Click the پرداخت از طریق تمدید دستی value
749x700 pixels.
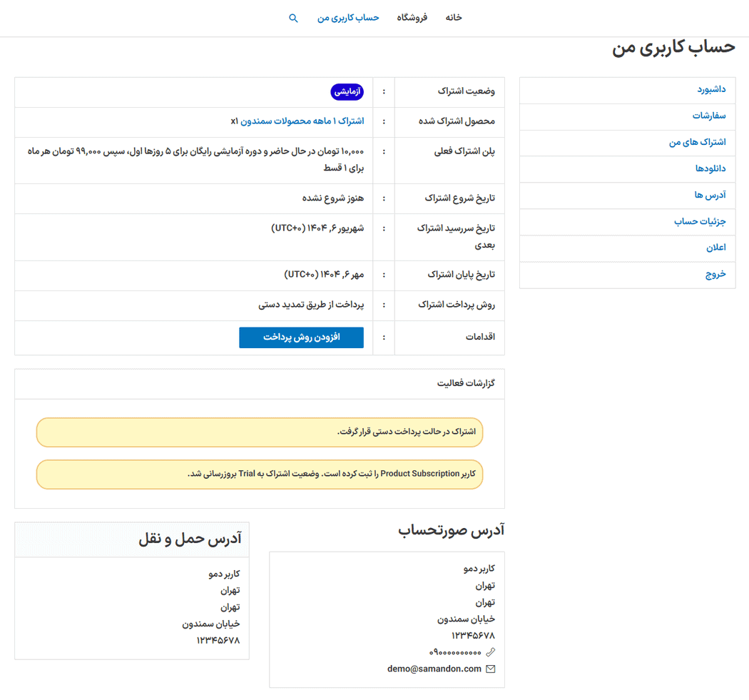tap(311, 305)
